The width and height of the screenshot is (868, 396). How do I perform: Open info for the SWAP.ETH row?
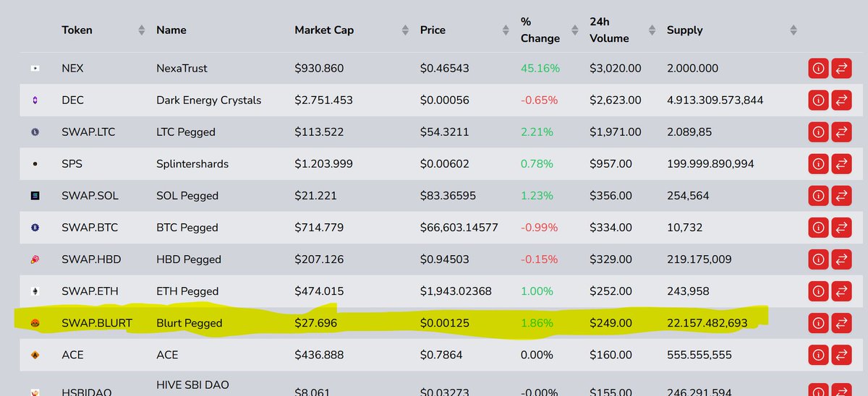pyautogui.click(x=819, y=291)
